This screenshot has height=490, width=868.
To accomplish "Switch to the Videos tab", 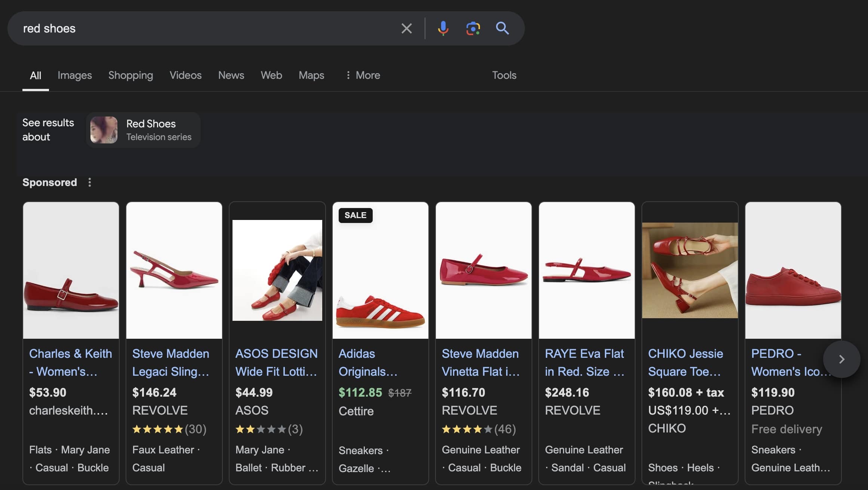I will [x=185, y=75].
